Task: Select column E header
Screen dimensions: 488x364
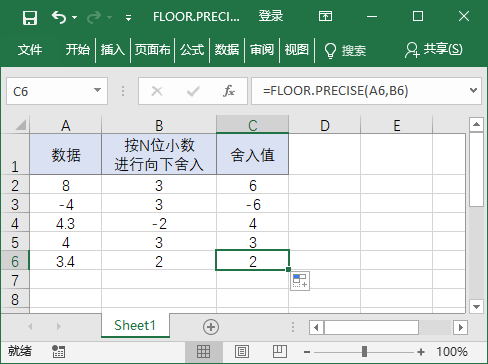Action: coord(397,125)
